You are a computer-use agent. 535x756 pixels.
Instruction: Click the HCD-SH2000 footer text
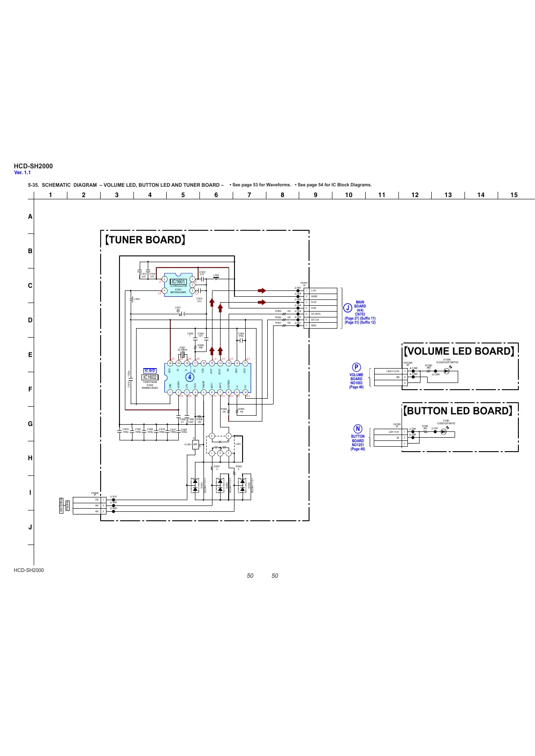click(x=29, y=570)
